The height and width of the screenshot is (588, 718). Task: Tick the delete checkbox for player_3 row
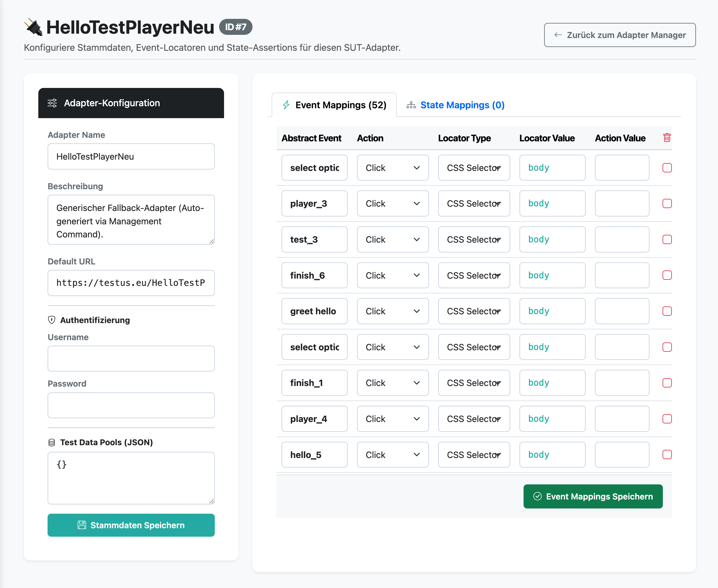(x=667, y=203)
